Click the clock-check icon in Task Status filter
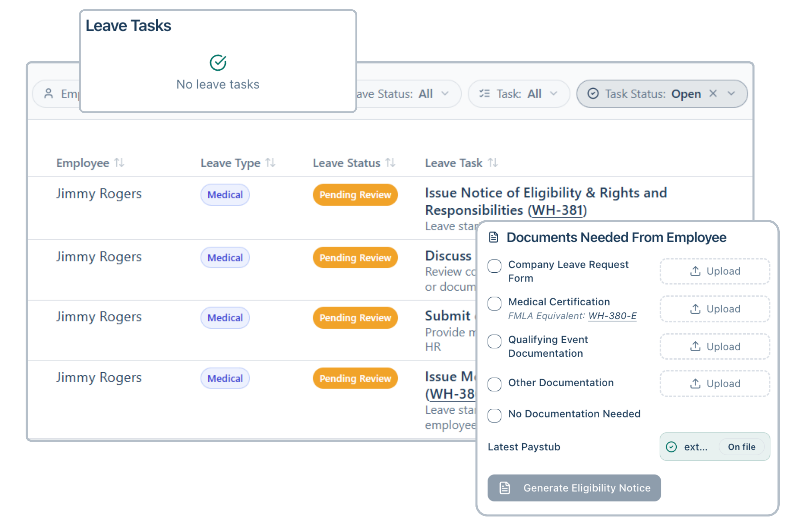 click(593, 94)
